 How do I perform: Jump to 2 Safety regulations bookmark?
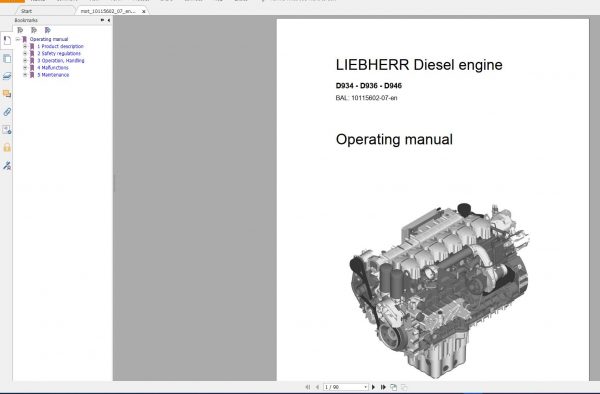(x=59, y=54)
